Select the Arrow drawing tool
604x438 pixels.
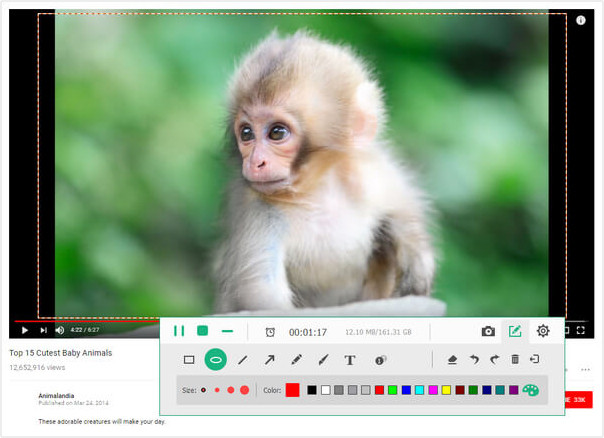tap(269, 360)
